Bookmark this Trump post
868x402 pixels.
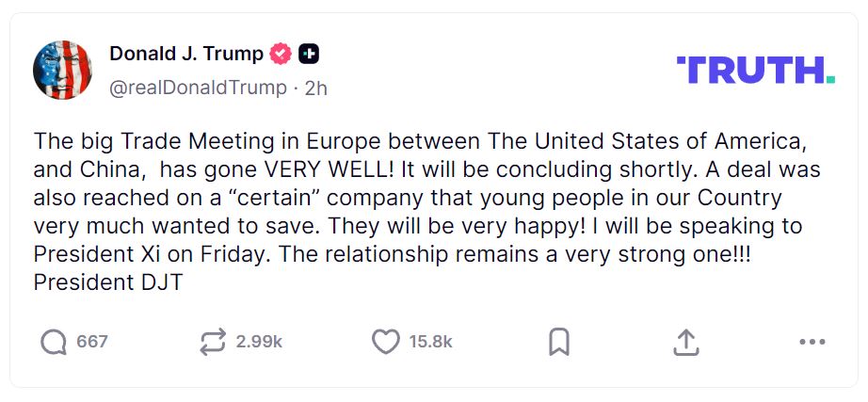(x=559, y=342)
